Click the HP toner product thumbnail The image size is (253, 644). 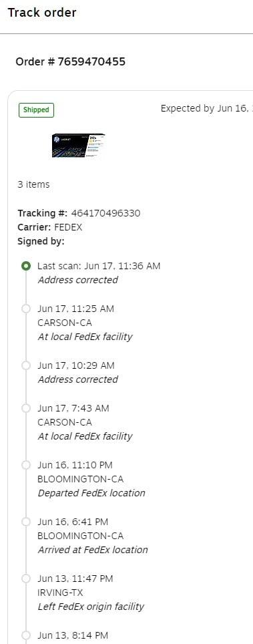pos(79,146)
